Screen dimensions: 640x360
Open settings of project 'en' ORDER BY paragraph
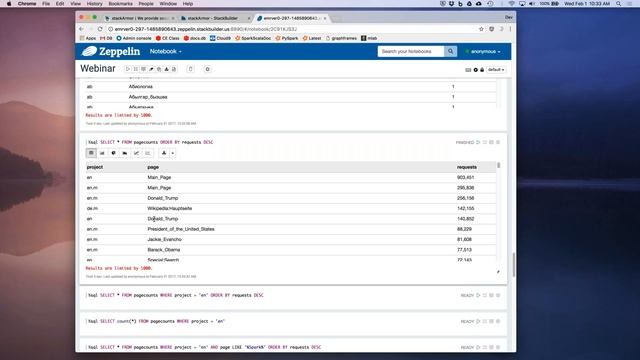(x=498, y=295)
